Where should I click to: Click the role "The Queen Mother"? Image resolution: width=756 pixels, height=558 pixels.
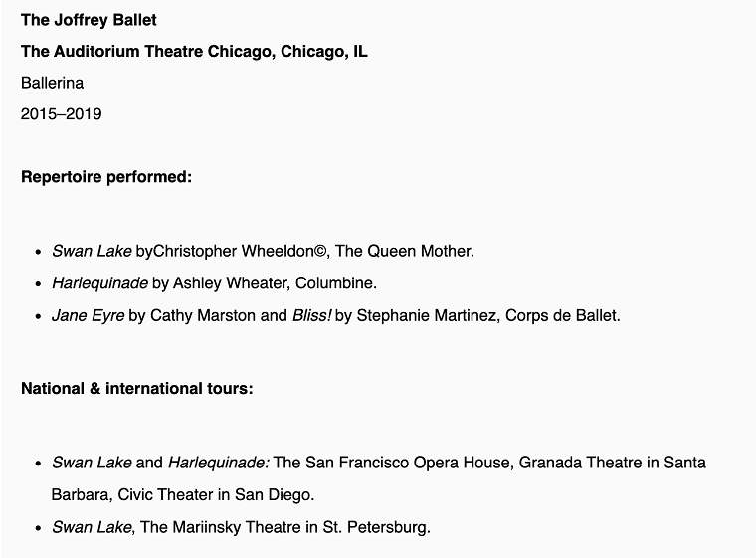405,251
